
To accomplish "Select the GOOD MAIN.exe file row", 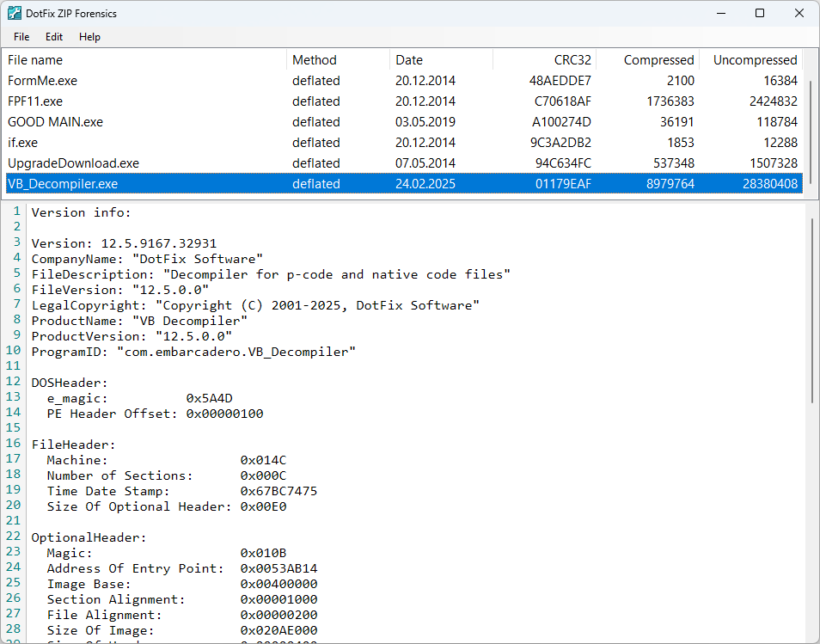I will (x=404, y=122).
